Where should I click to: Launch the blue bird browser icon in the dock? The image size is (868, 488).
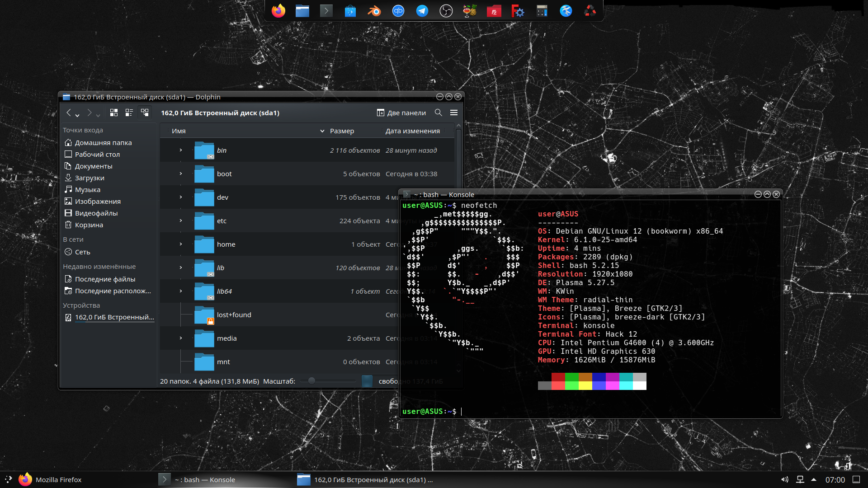pyautogui.click(x=566, y=10)
